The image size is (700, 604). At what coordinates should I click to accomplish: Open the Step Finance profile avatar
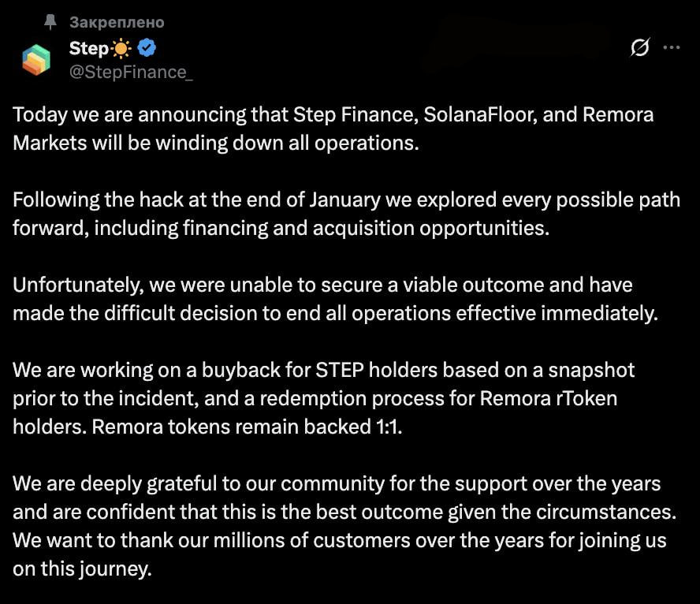(36, 60)
